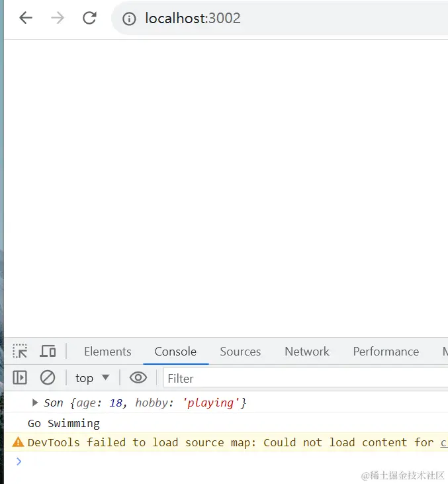Create a live expression with eye icon
The image size is (448, 484).
(x=138, y=377)
